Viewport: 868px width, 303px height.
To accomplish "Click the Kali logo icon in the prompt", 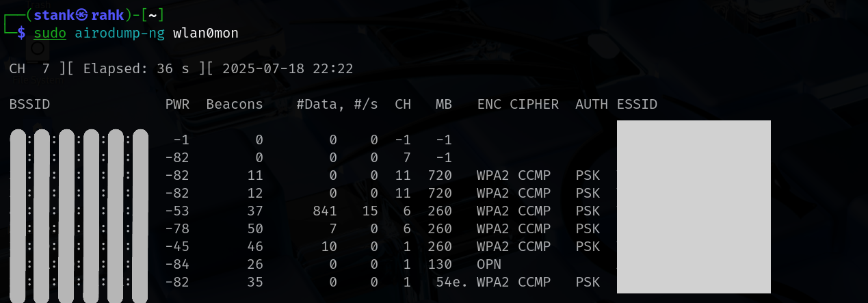I will point(82,14).
